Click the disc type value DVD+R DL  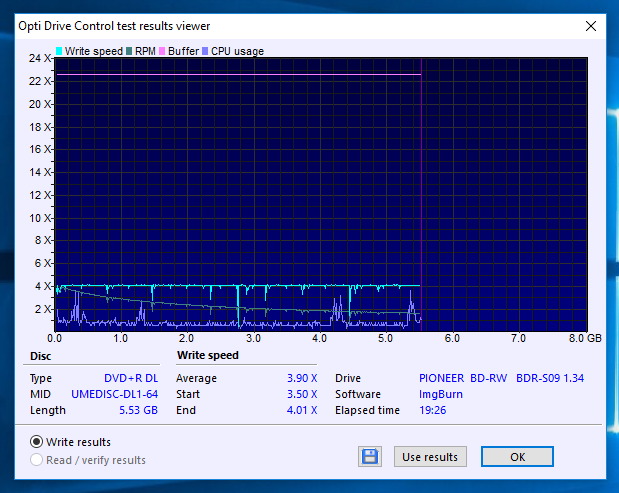click(x=131, y=378)
